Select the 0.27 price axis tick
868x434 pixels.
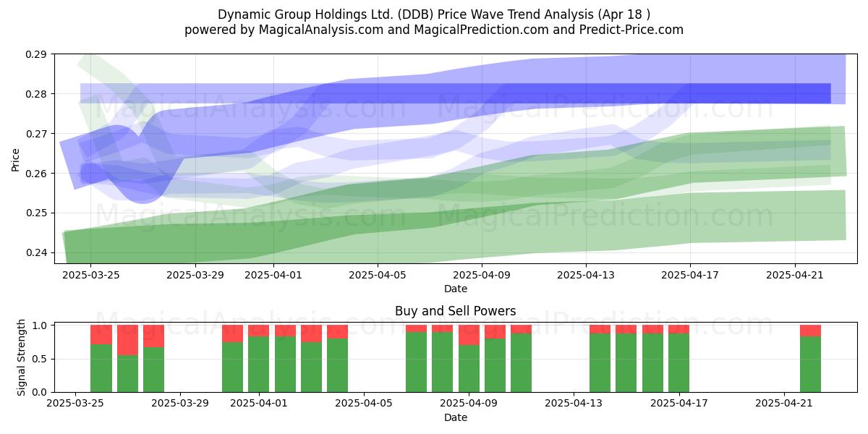(38, 134)
